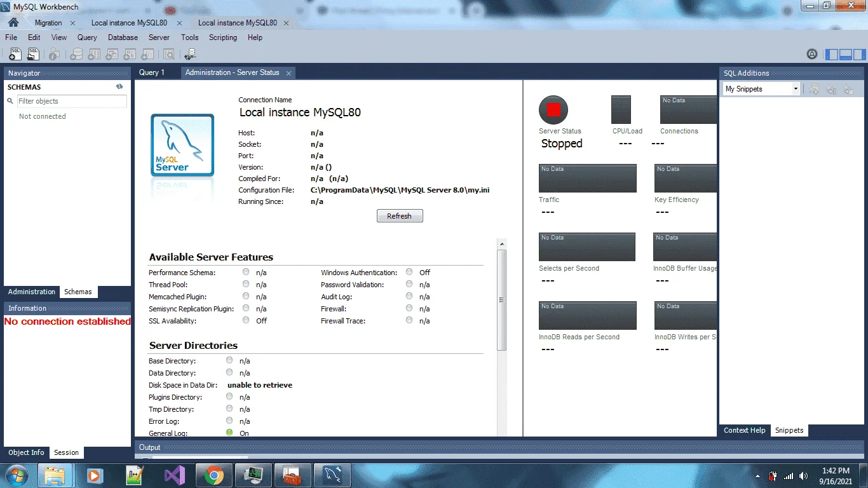Switch to the Context Help tab

(x=745, y=430)
